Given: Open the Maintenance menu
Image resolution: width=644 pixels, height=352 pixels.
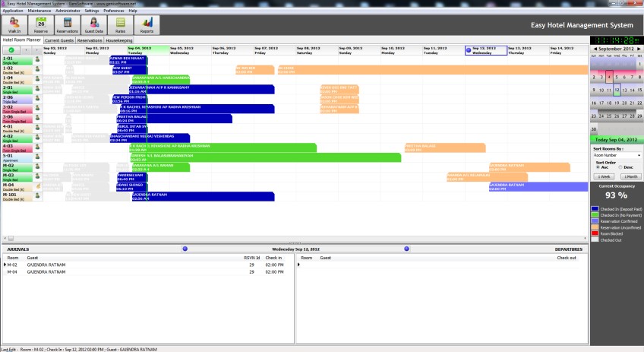Looking at the screenshot, I should [x=39, y=11].
